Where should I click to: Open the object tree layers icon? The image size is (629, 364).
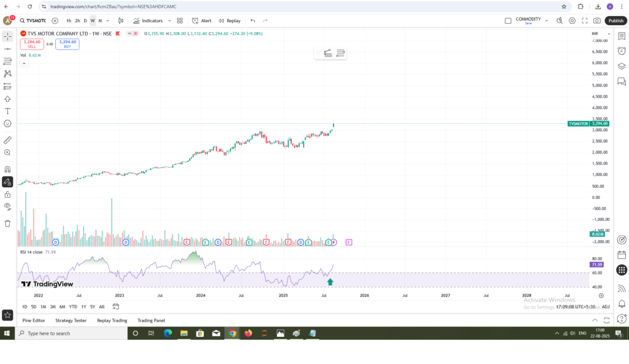[622, 66]
